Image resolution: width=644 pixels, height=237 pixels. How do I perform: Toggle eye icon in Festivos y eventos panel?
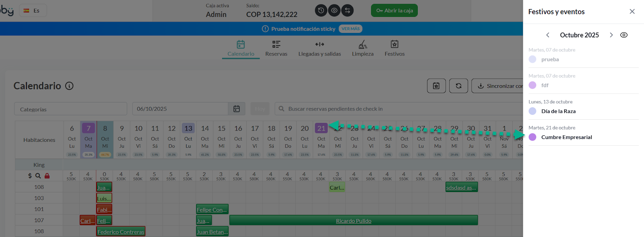click(624, 35)
